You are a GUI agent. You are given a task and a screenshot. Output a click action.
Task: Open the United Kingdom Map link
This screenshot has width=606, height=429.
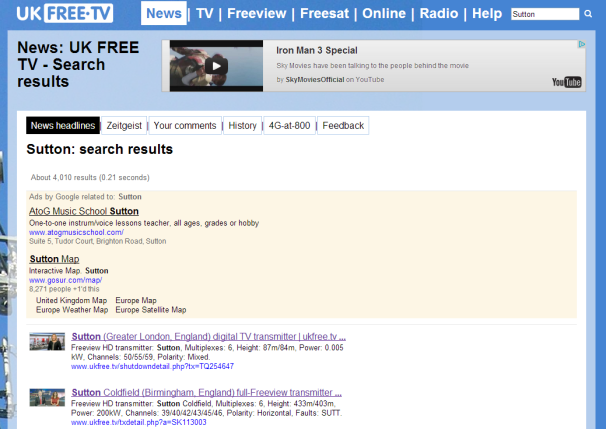click(x=71, y=300)
